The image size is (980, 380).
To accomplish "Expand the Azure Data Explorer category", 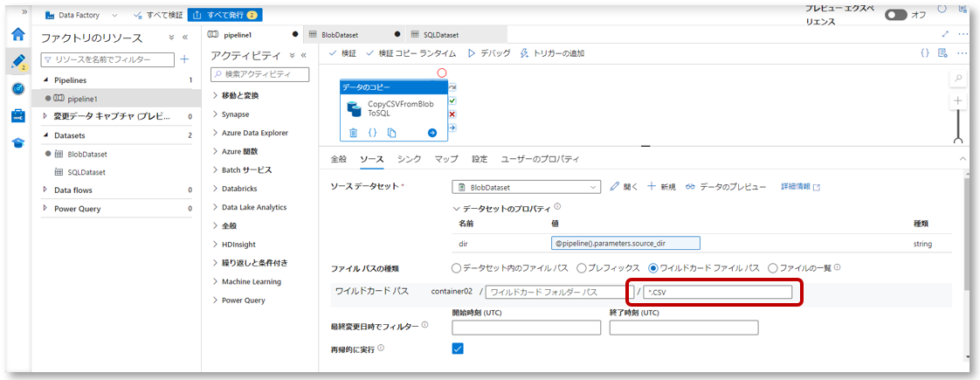I will click(215, 133).
